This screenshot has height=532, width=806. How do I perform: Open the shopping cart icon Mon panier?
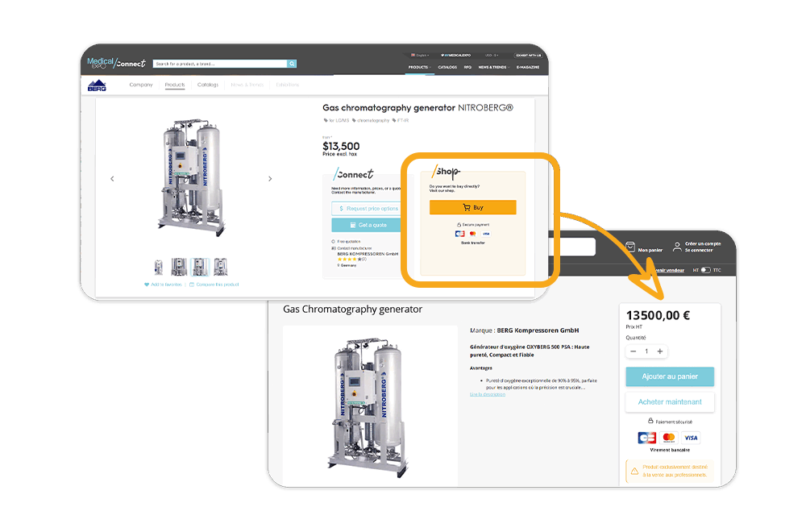pos(630,247)
